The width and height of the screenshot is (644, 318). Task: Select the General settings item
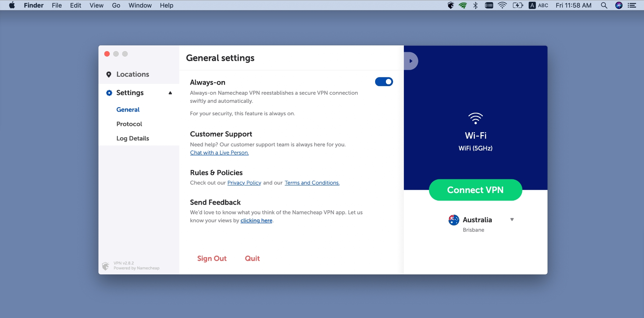pos(128,109)
